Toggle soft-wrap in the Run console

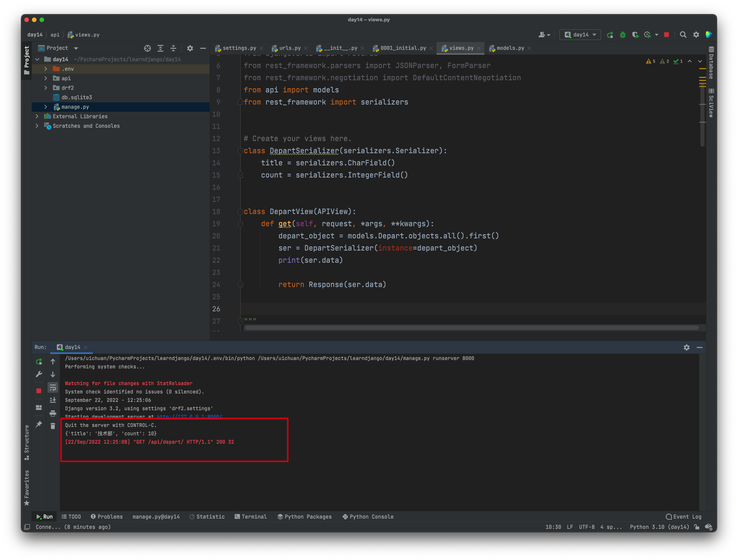[x=53, y=387]
